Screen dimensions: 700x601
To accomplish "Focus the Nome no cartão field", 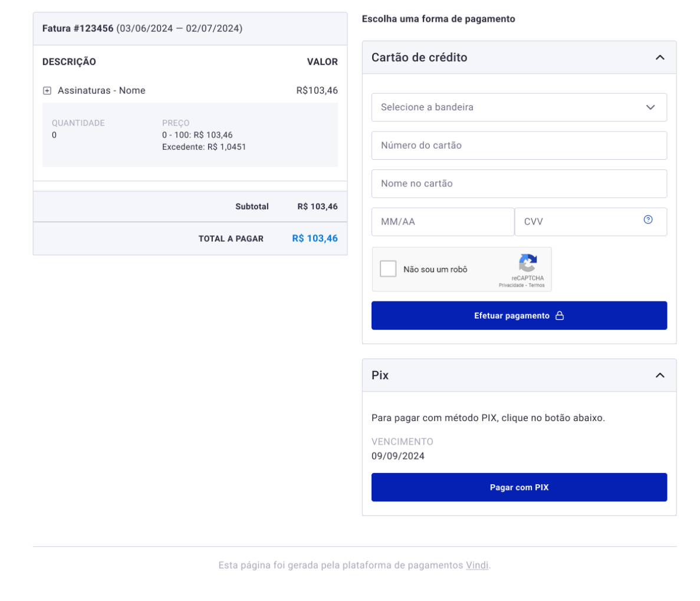I will [519, 184].
